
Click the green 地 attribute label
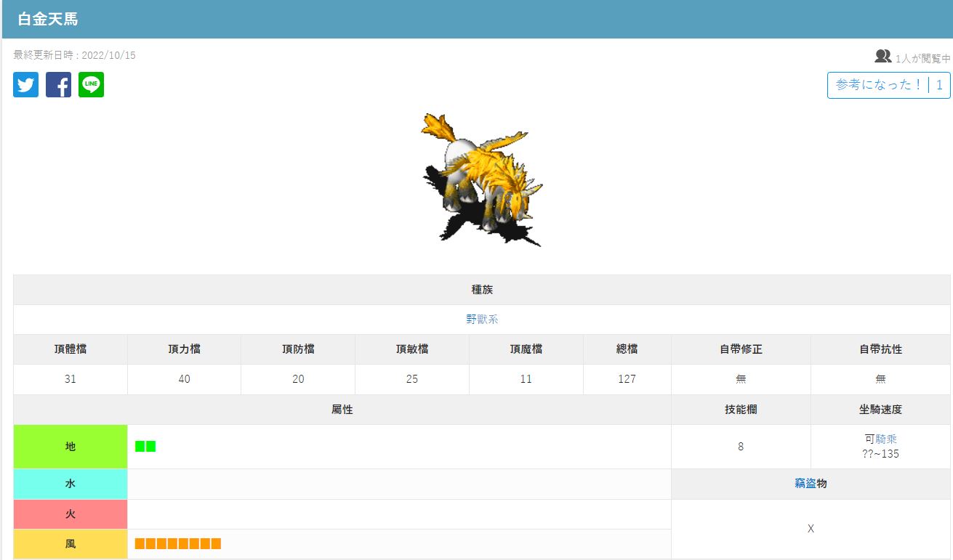pos(71,447)
